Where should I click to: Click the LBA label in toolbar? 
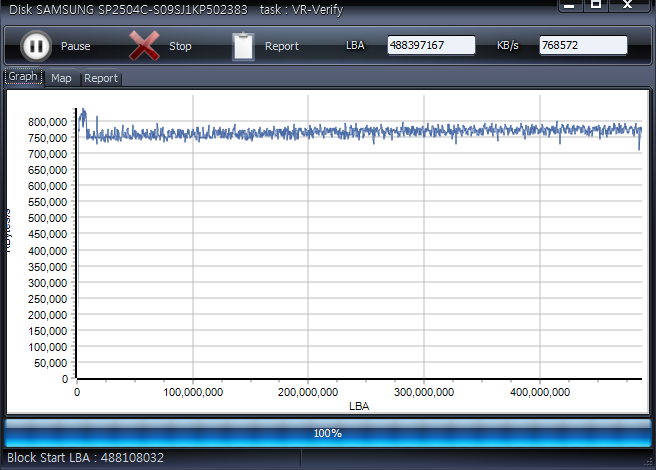(355, 45)
